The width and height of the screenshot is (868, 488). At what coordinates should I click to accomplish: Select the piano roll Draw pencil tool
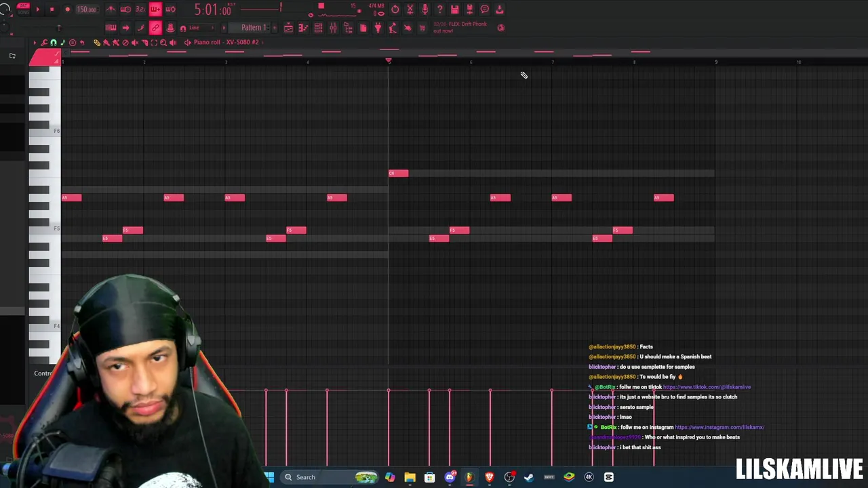click(97, 42)
